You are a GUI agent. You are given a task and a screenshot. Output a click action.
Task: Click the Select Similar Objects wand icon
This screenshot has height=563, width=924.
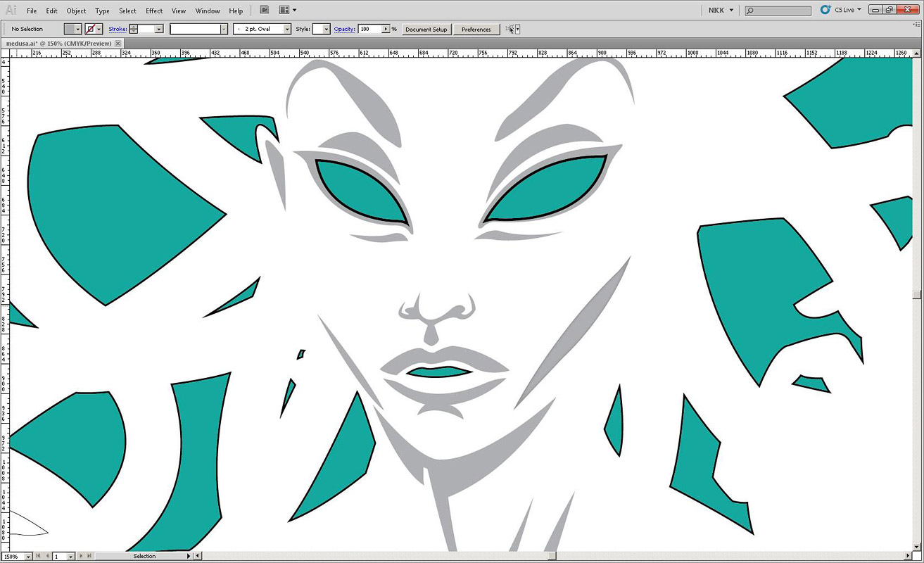coord(510,29)
